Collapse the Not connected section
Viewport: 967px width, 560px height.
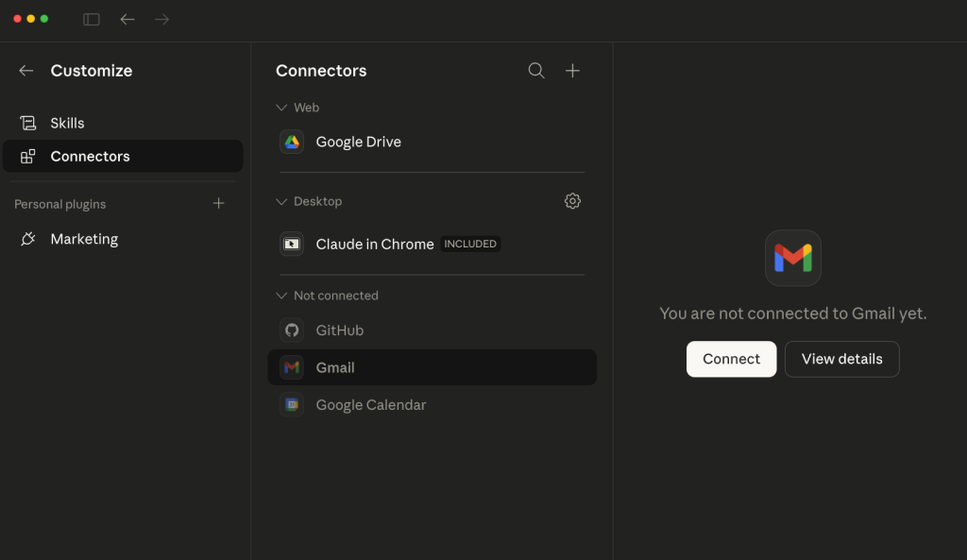pyautogui.click(x=280, y=296)
